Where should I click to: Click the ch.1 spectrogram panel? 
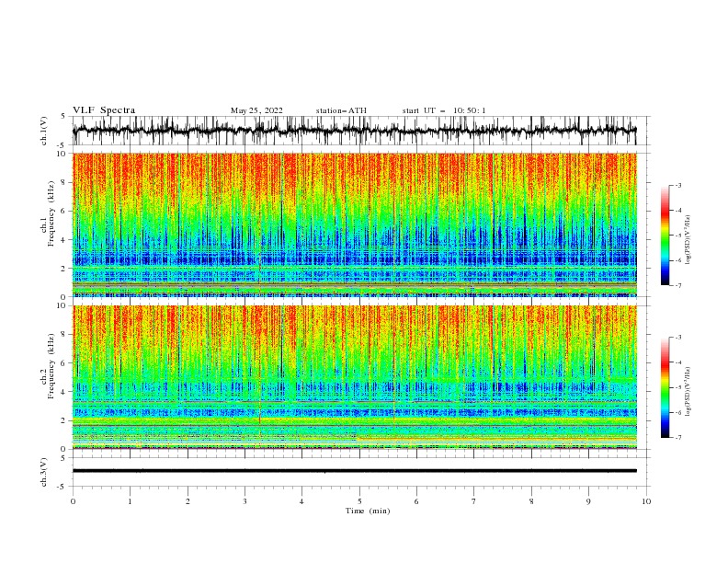355,224
